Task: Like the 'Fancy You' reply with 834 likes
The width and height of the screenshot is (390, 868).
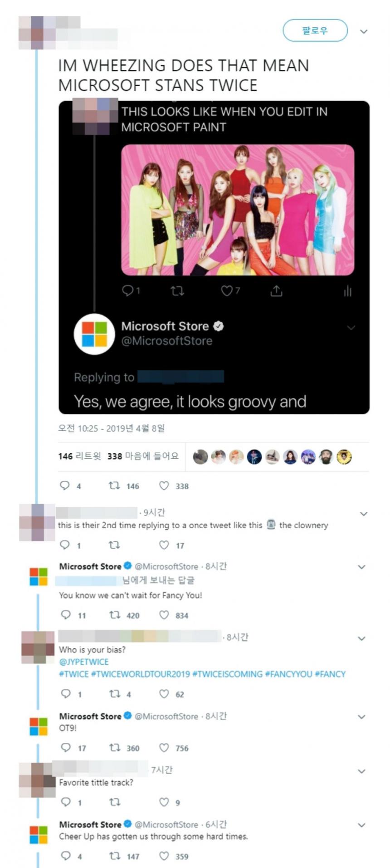Action: [164, 615]
